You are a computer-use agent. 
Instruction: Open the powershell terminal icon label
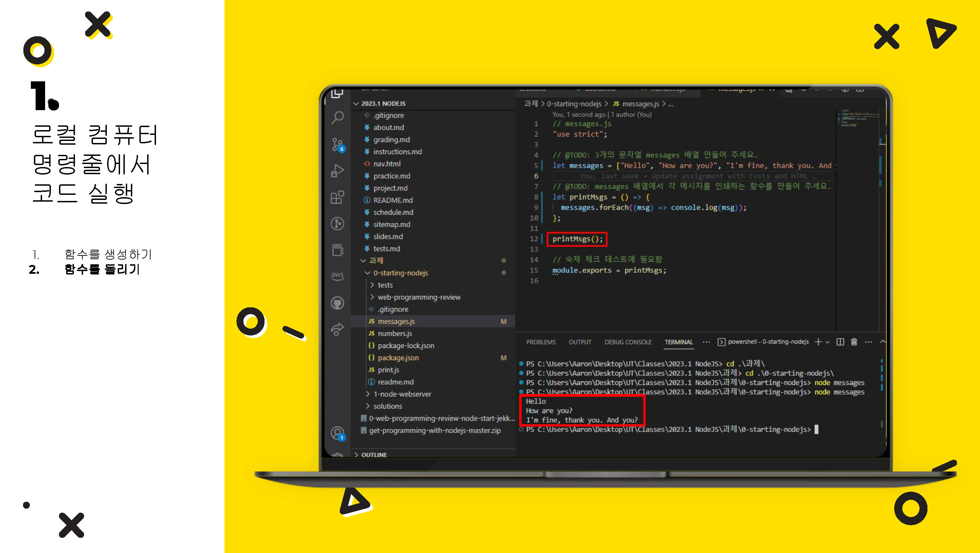click(x=763, y=342)
